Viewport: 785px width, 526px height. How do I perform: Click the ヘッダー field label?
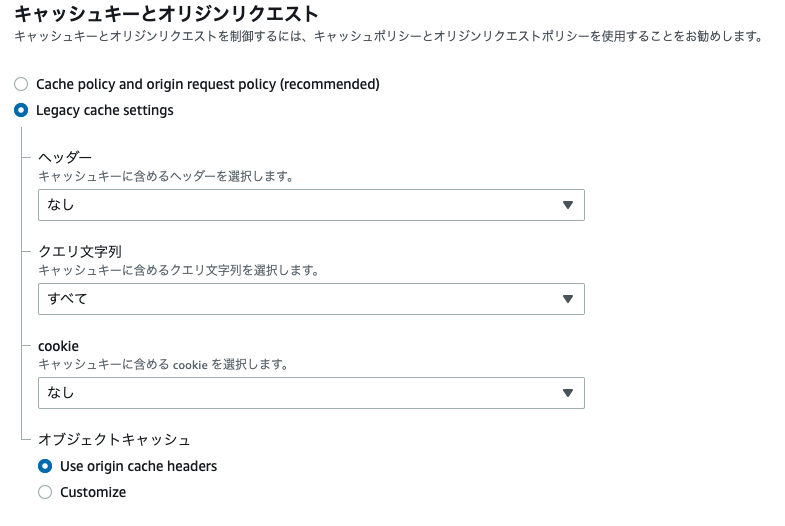tap(65, 158)
